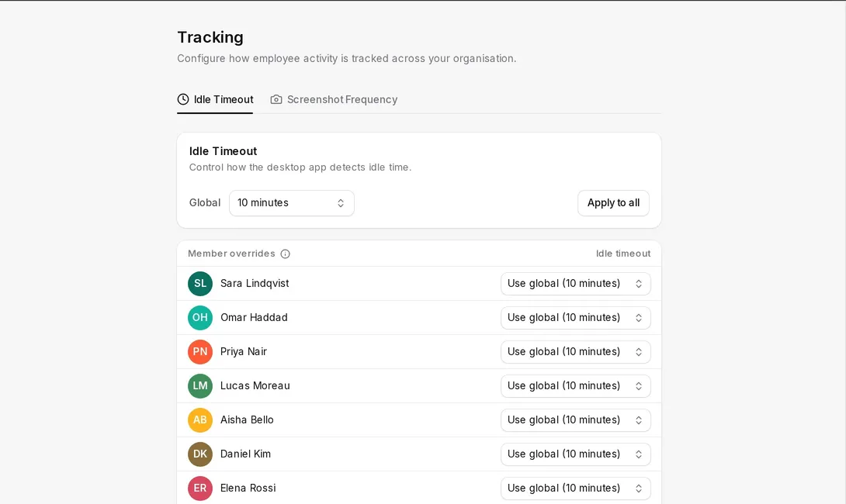The width and height of the screenshot is (846, 504).
Task: Switch to the Idle Timeout tab
Action: point(215,100)
